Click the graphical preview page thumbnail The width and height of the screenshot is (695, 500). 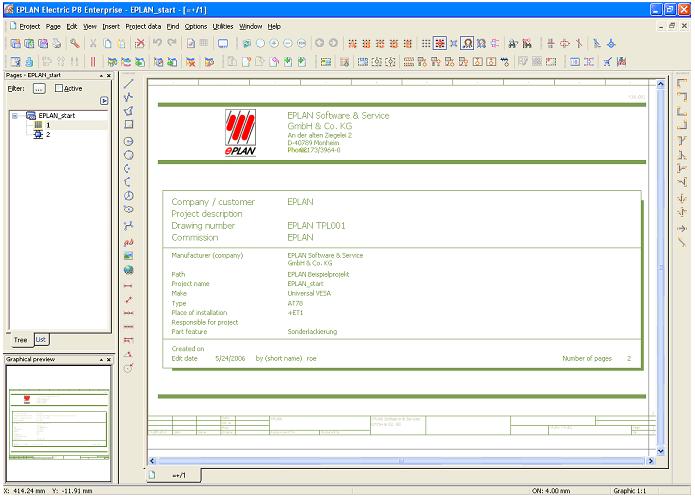[x=59, y=423]
